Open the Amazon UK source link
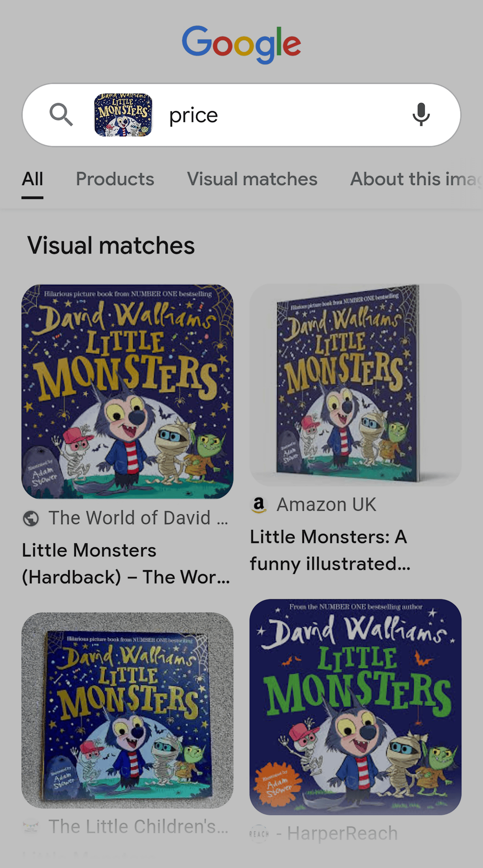The height and width of the screenshot is (868, 483). coord(326,505)
